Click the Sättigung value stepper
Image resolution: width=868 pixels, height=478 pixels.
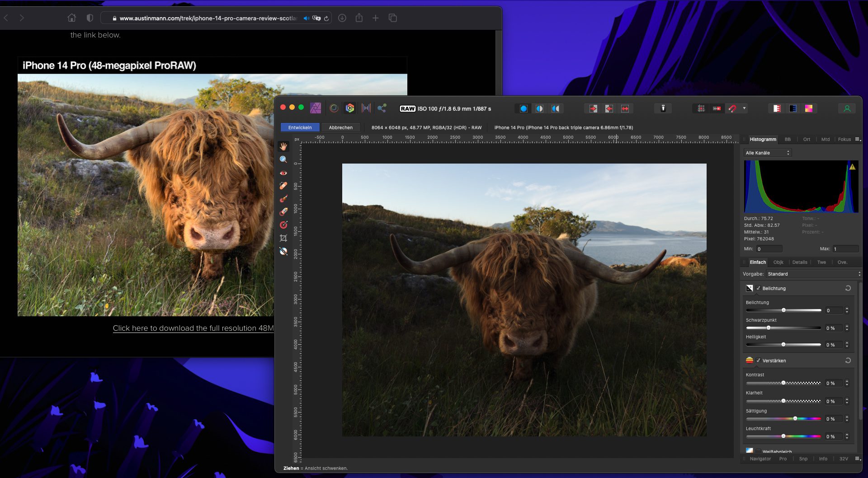847,419
